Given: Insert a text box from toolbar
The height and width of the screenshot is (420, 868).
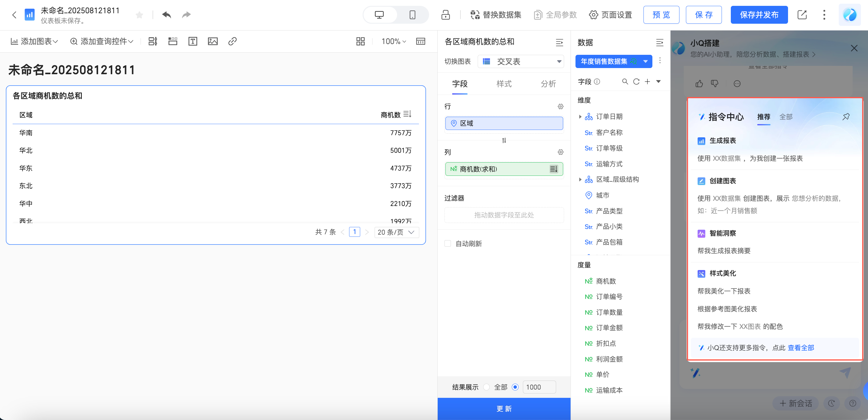Looking at the screenshot, I should (193, 42).
